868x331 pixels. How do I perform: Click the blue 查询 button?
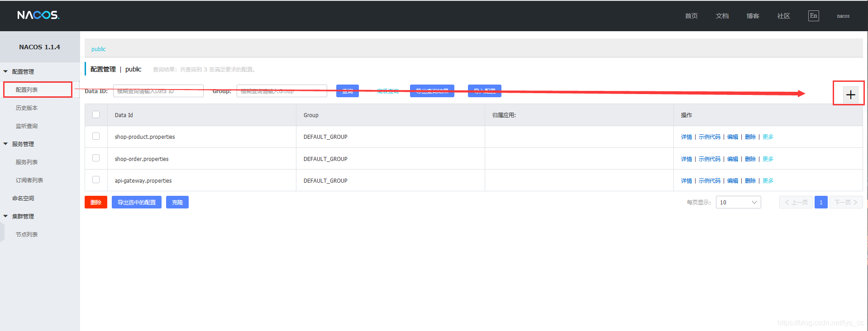coord(348,91)
